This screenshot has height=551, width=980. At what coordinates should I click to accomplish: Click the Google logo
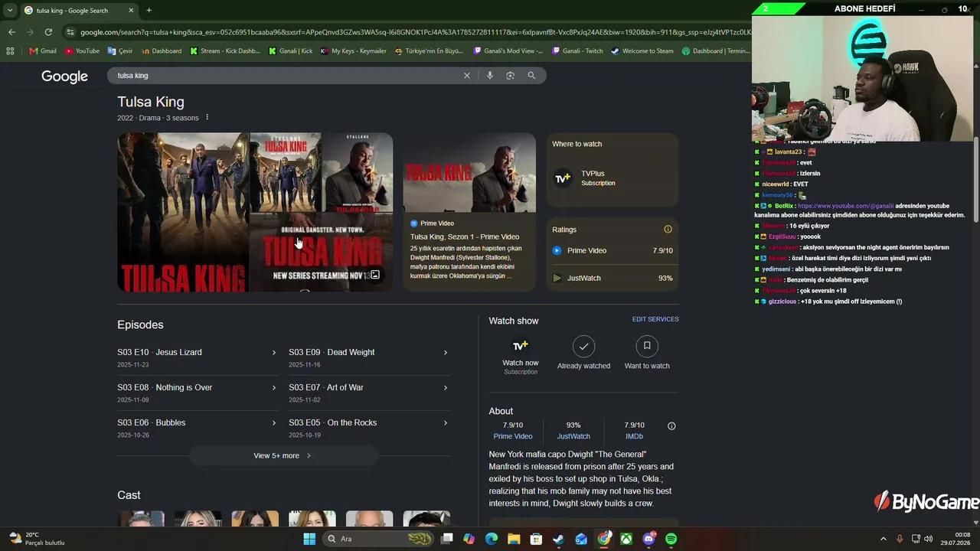tap(64, 77)
